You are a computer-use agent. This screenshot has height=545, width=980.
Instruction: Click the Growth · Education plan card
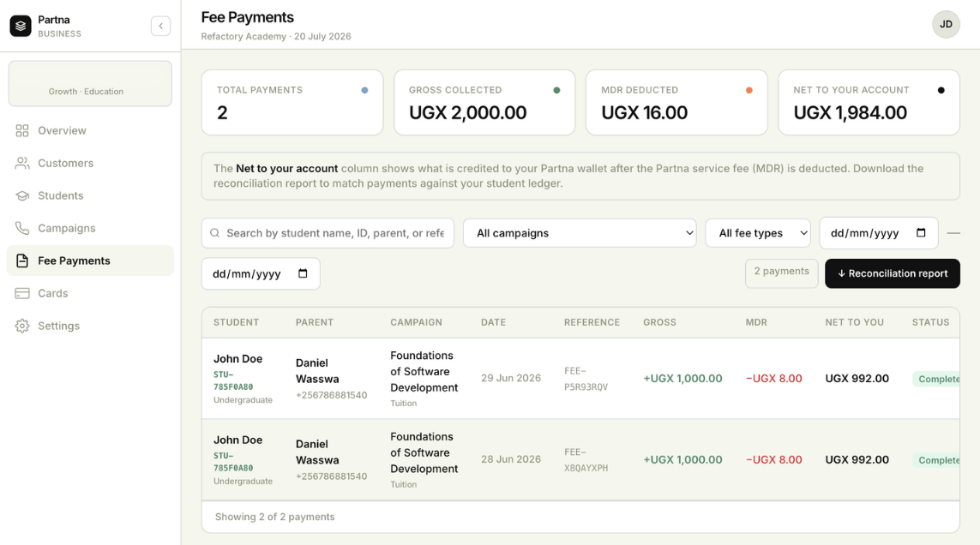coord(90,84)
